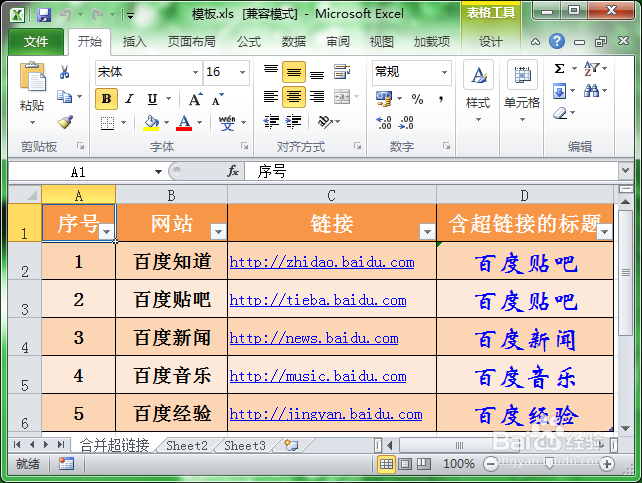642x483 pixels.
Task: Apply percent style number format
Action: point(417,99)
